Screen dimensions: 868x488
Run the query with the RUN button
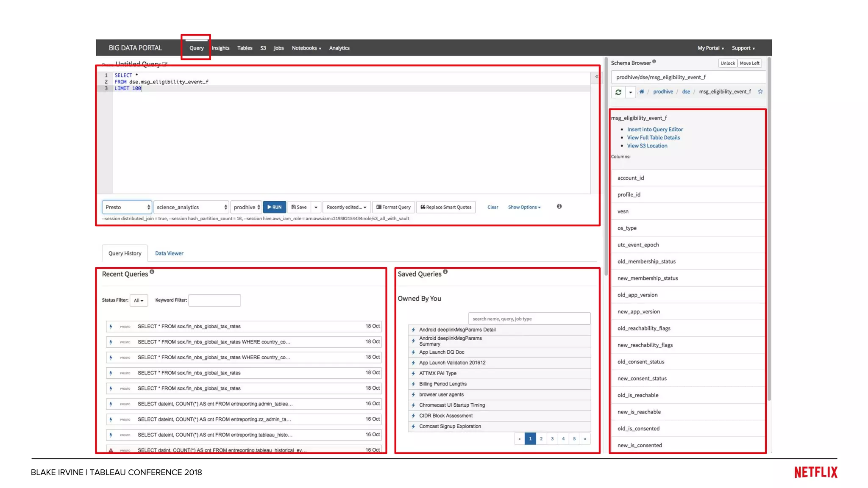point(275,207)
